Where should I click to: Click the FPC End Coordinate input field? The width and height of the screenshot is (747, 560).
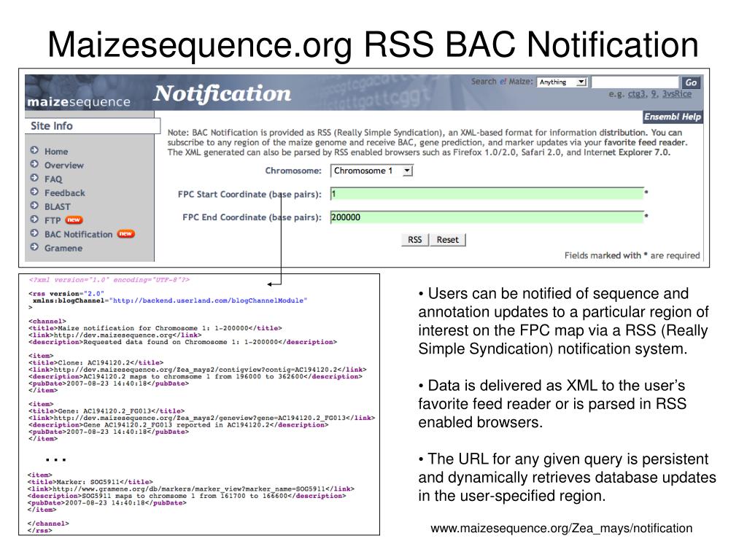pyautogui.click(x=487, y=217)
